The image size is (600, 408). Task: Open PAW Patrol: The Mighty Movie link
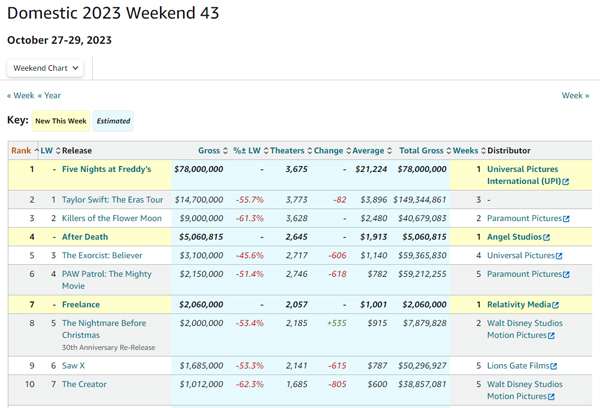coord(107,280)
